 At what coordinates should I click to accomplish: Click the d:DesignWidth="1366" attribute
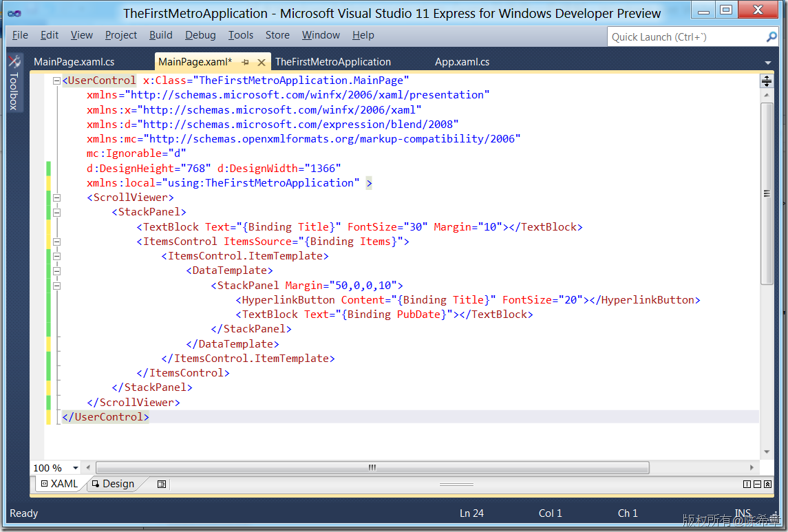tap(279, 169)
